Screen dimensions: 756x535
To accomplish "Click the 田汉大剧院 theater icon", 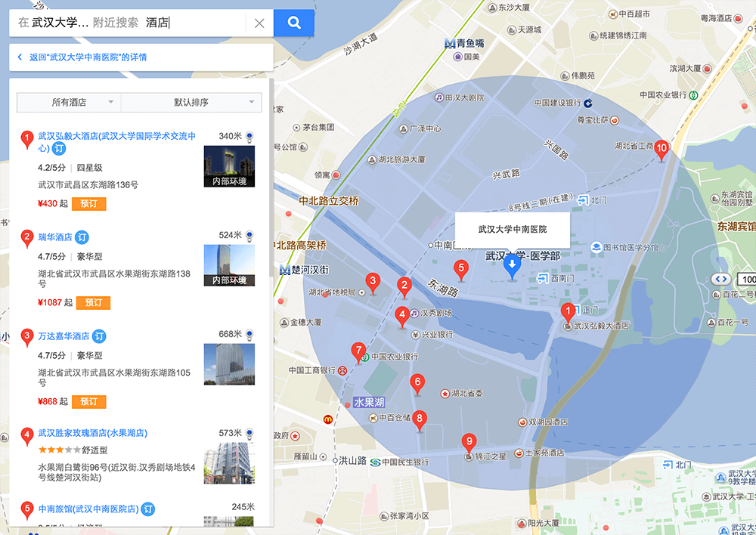I will point(438,97).
